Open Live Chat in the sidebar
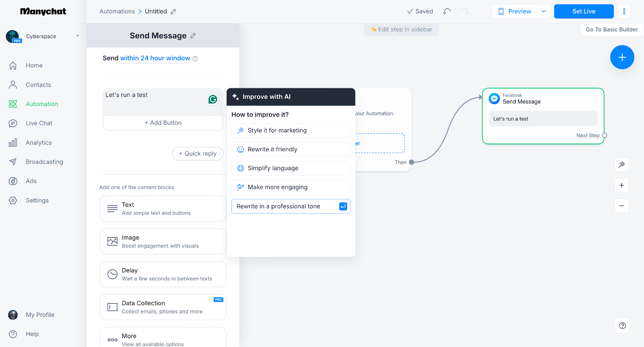 click(39, 123)
